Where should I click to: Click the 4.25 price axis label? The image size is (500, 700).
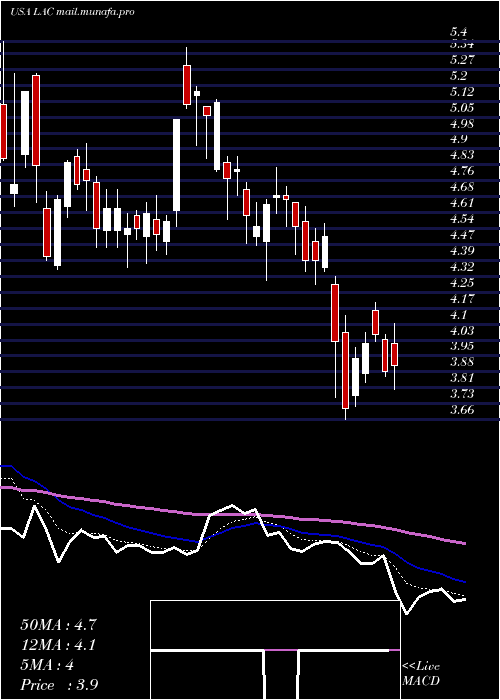[x=462, y=283]
